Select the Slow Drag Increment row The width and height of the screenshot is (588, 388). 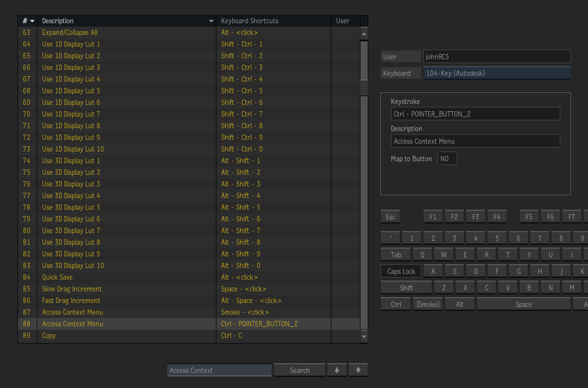pyautogui.click(x=189, y=289)
